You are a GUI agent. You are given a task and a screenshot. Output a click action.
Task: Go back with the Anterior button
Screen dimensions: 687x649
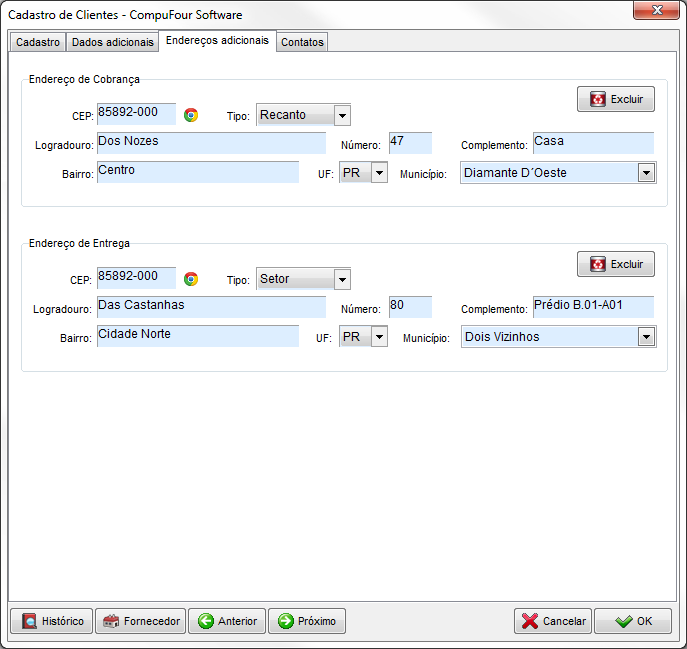tap(227, 621)
